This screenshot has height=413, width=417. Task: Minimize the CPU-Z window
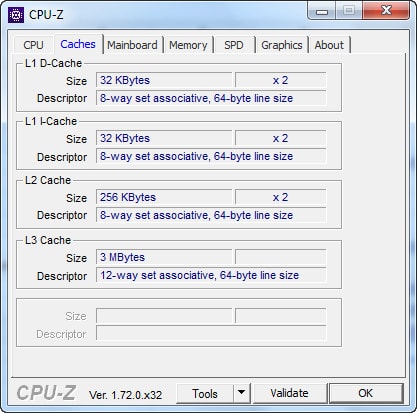click(x=322, y=11)
